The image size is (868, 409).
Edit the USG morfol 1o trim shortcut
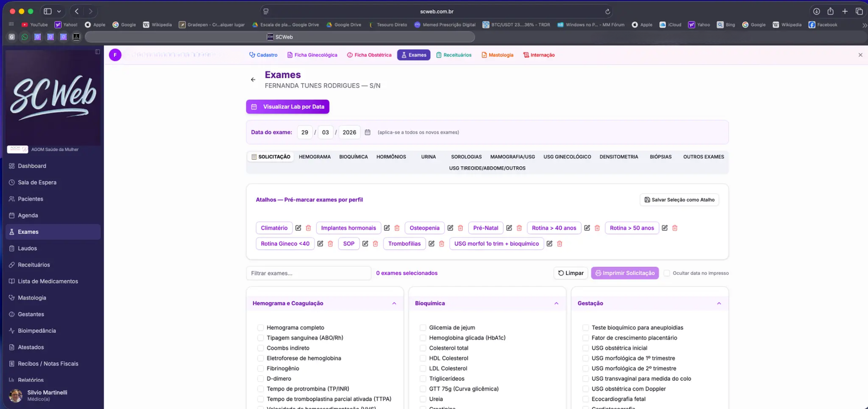tap(550, 244)
